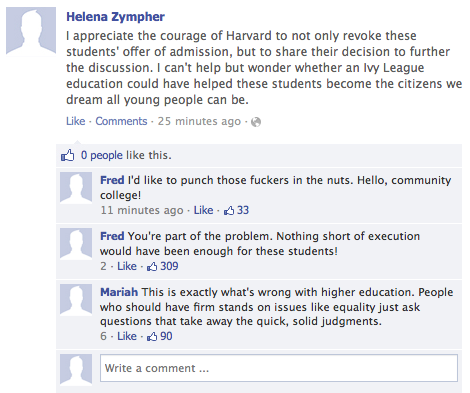Click Fred's name on first comment
This screenshot has height=393, width=470.
[112, 180]
